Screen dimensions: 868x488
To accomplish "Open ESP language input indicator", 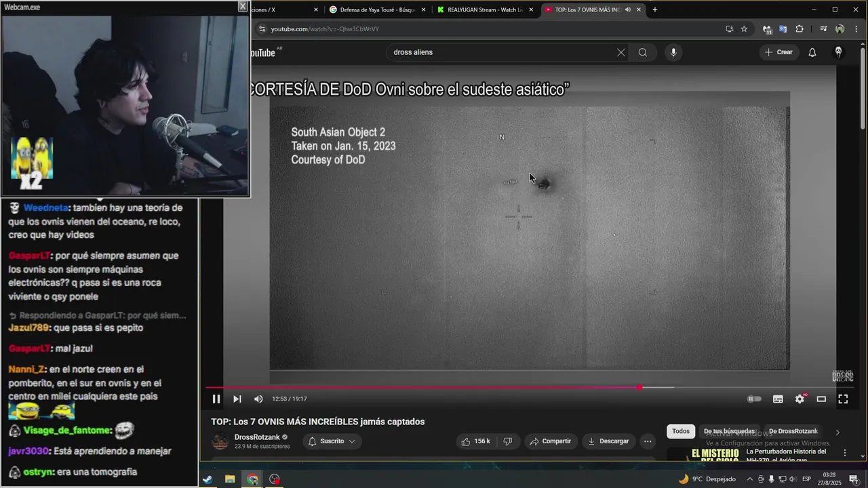I will (807, 479).
